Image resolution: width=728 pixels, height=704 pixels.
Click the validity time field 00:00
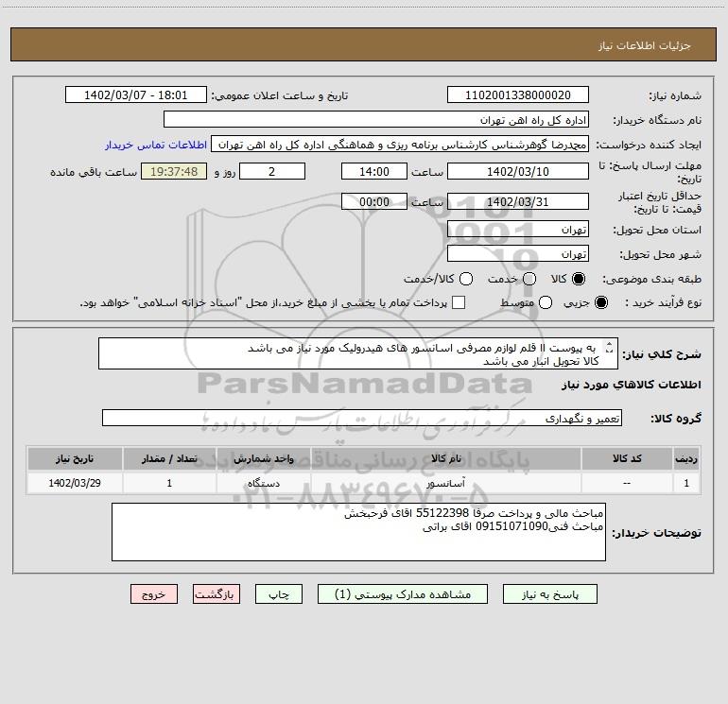(374, 201)
